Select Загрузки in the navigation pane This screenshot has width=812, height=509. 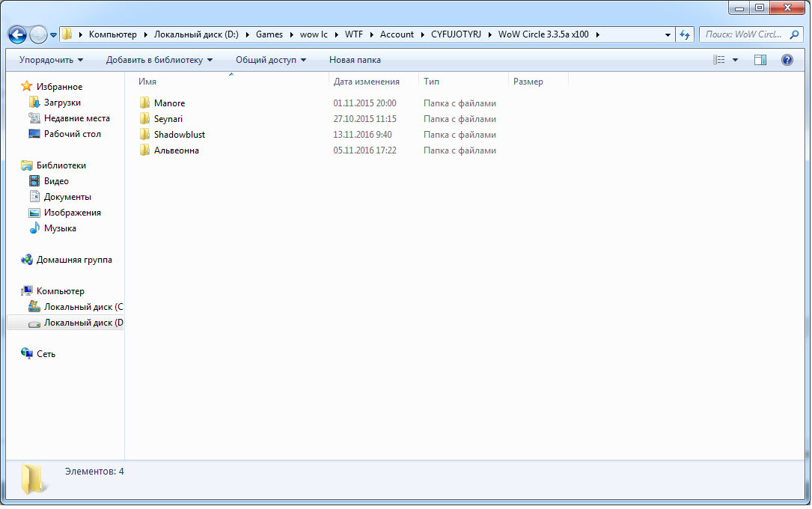click(x=62, y=103)
